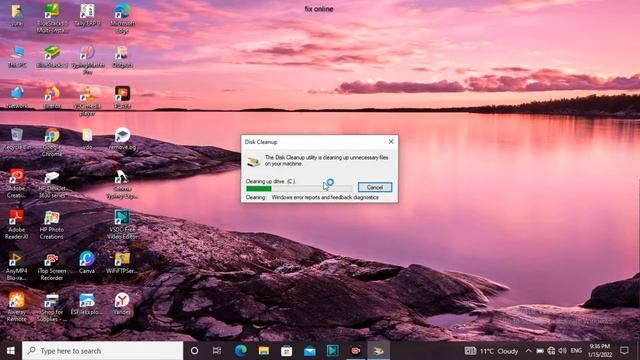
Task: Open the remove.bg desktop shortcut
Action: click(x=122, y=139)
